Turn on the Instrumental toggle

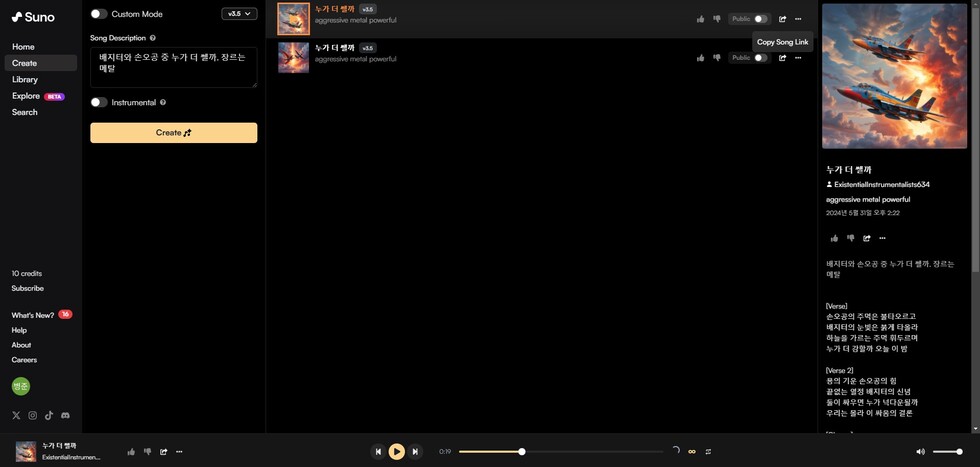99,102
